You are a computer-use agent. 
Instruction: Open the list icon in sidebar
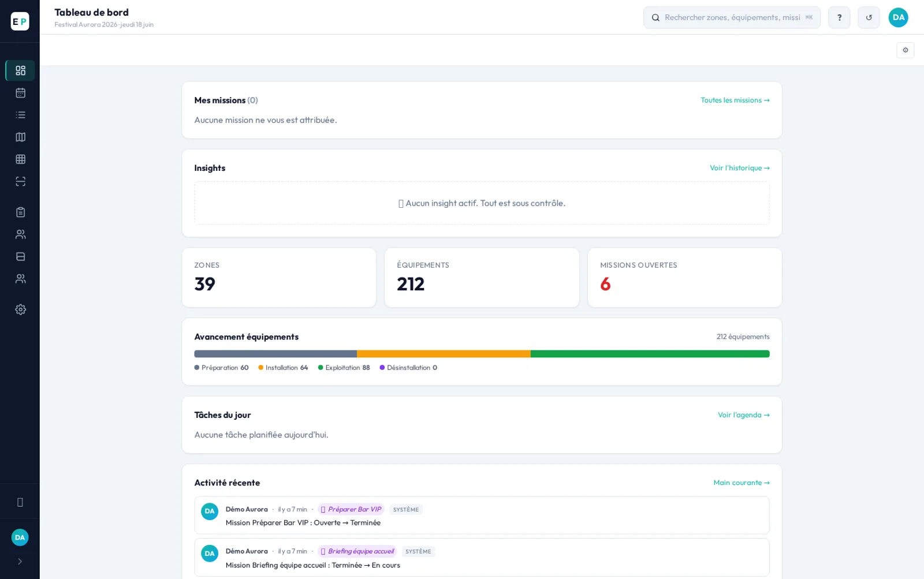20,115
